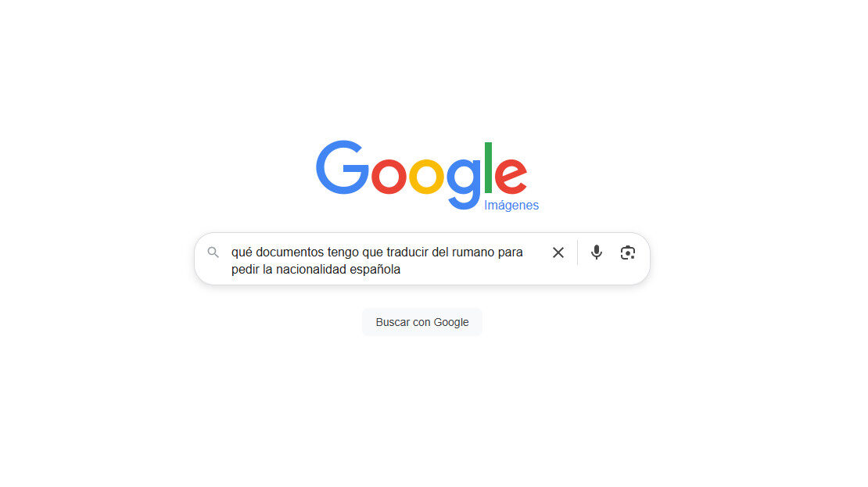Screen dimensions: 868x487
Task: Click the green letter l in logo
Action: pos(488,167)
